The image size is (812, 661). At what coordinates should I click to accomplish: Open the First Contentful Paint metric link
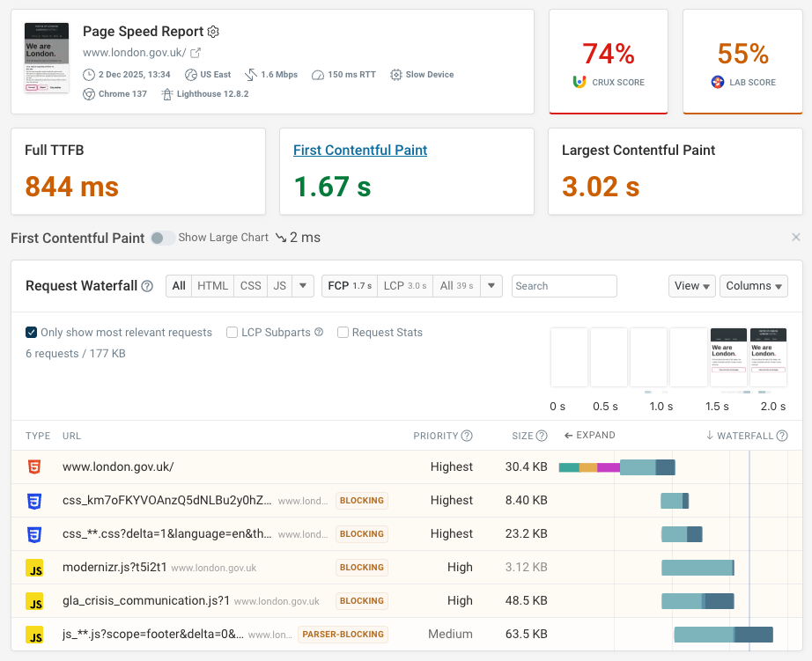360,151
